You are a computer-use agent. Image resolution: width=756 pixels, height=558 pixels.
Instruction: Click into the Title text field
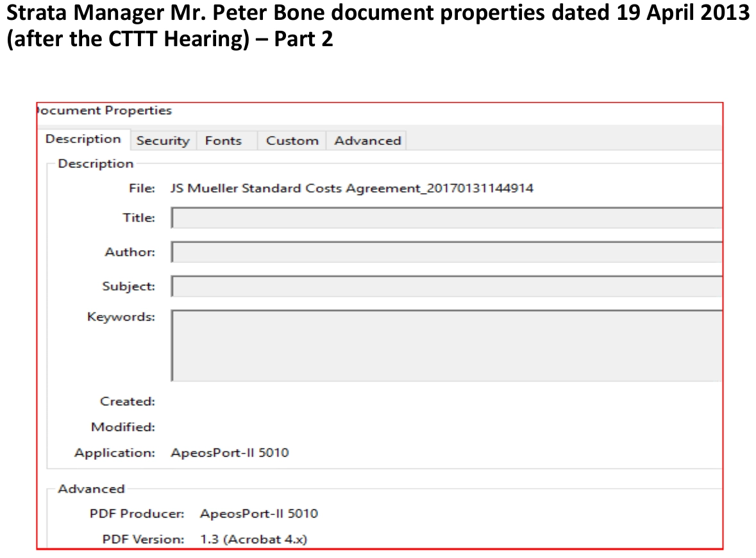[446, 218]
